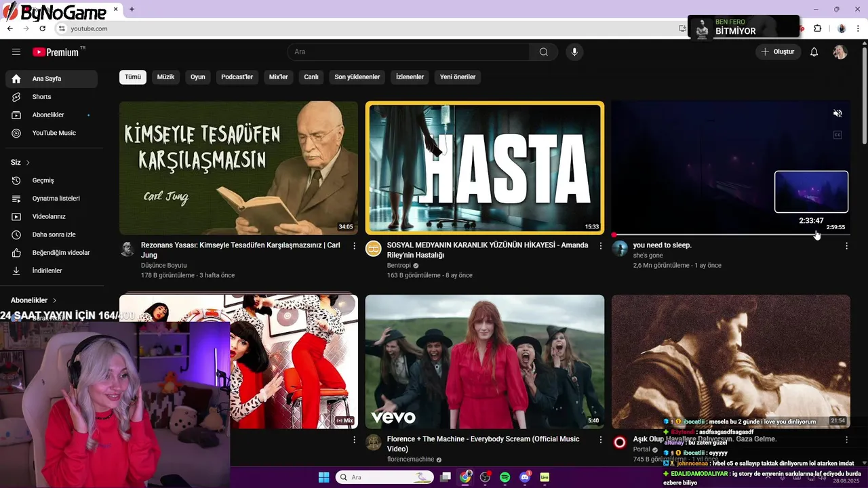
Task: Click the YouTube search input field
Action: tap(409, 52)
